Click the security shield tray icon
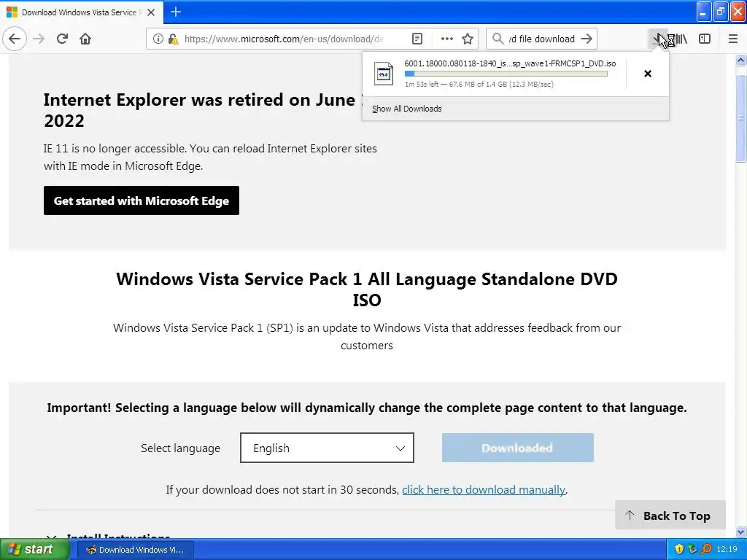 (679, 549)
